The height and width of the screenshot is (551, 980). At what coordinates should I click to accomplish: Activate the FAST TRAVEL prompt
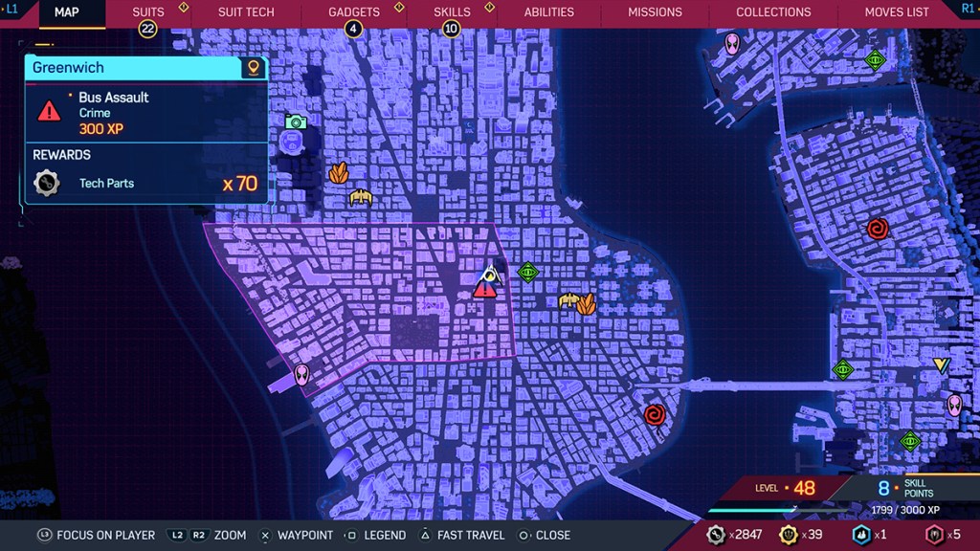coord(462,535)
